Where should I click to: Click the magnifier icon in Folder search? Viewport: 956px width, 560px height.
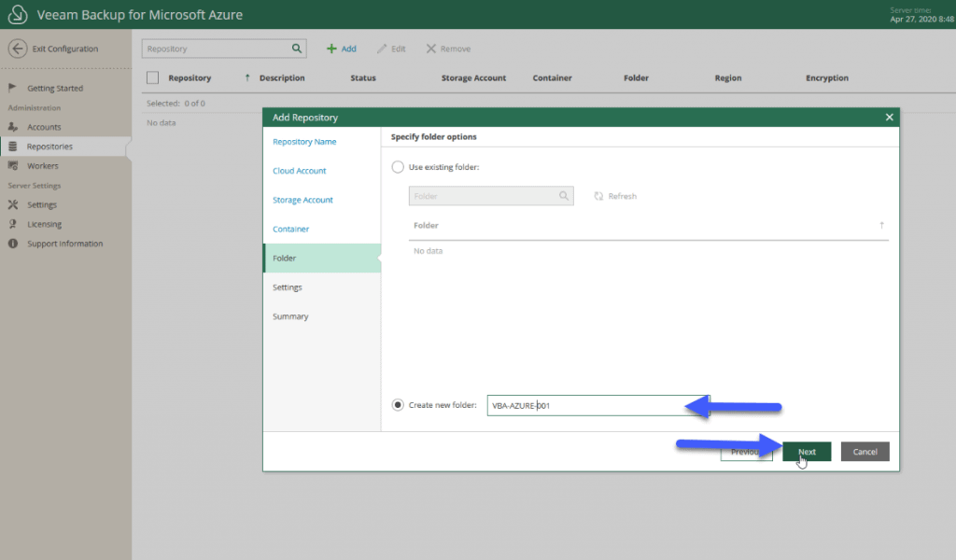point(563,196)
